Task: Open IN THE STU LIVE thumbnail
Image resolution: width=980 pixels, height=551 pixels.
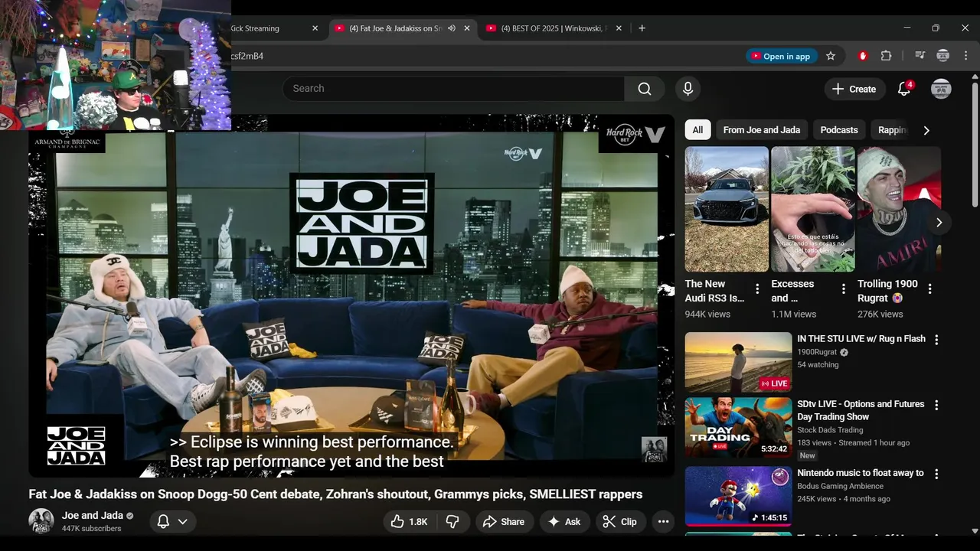Action: (739, 362)
